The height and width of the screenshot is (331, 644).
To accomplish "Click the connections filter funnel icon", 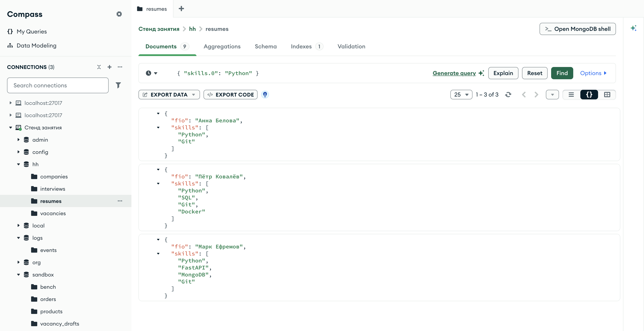I will pyautogui.click(x=118, y=85).
